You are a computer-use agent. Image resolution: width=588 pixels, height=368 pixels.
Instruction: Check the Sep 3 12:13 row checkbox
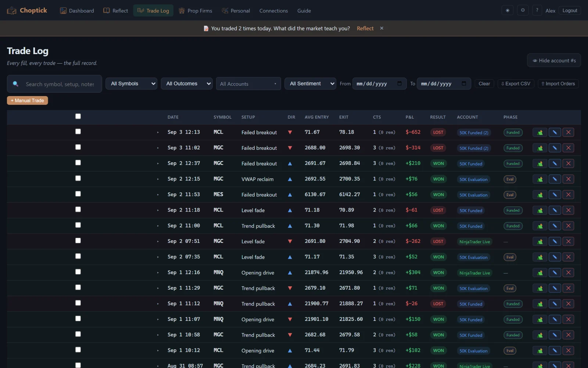(78, 131)
